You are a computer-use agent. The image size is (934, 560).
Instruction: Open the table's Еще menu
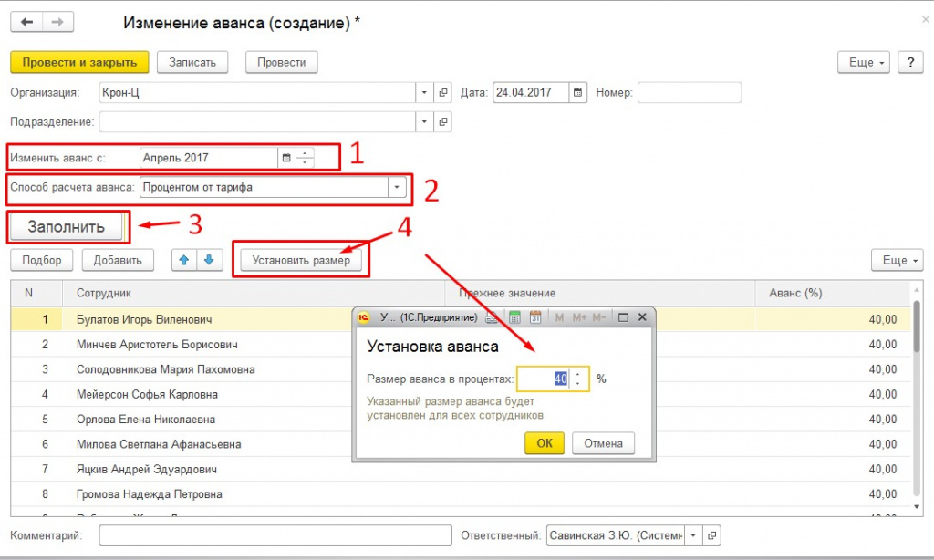click(x=898, y=260)
